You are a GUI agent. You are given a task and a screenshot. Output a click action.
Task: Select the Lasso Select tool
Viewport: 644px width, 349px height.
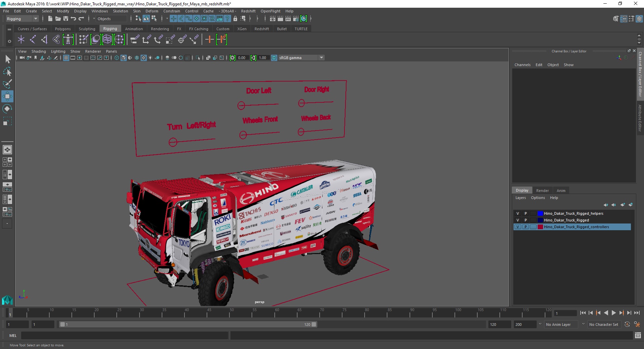click(7, 72)
